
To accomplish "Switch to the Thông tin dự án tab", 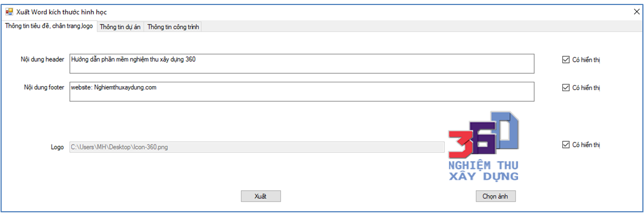I will tap(120, 27).
